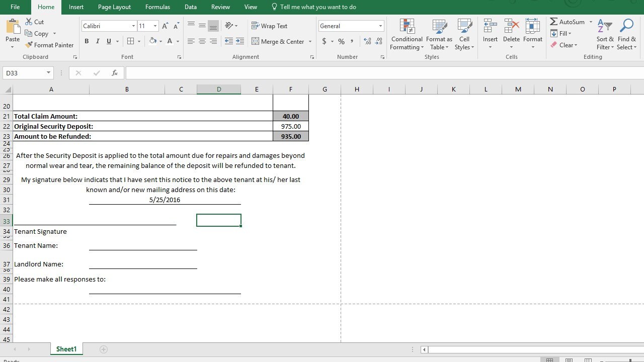Click the Increase Font Size icon
The image size is (644, 362).
click(x=164, y=25)
